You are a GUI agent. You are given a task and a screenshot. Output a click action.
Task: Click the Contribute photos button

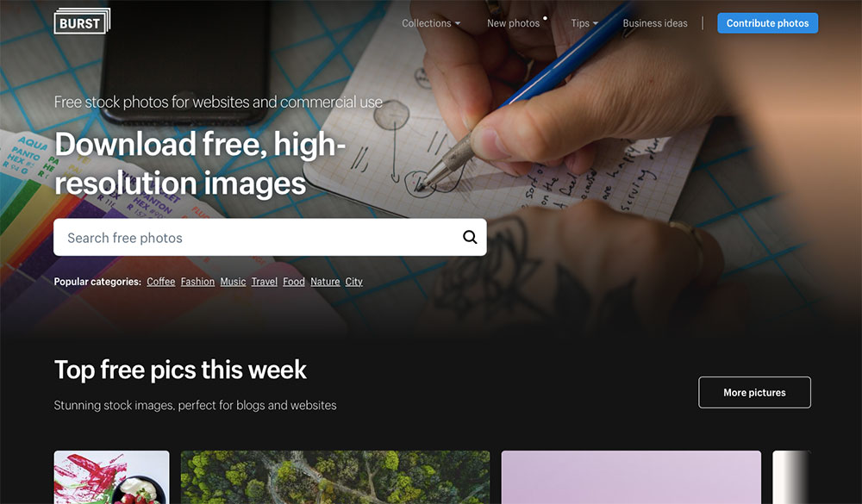767,23
